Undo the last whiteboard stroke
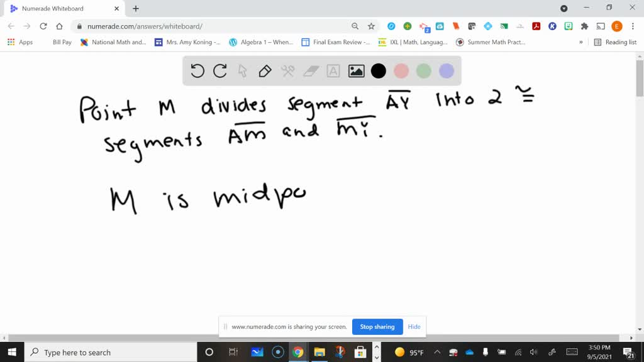Screen dimensions: 644x362 point(197,71)
